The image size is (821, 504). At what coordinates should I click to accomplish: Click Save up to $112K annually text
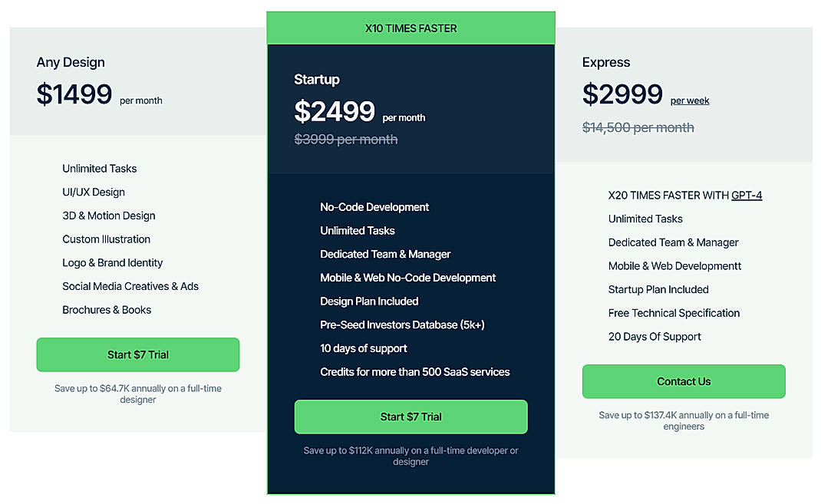point(410,456)
